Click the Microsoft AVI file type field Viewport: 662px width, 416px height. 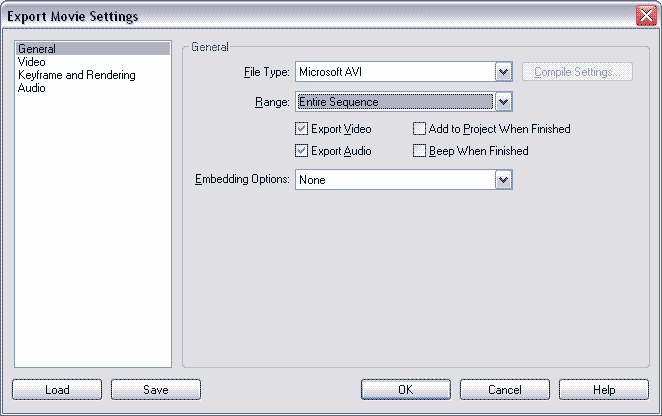pos(395,72)
